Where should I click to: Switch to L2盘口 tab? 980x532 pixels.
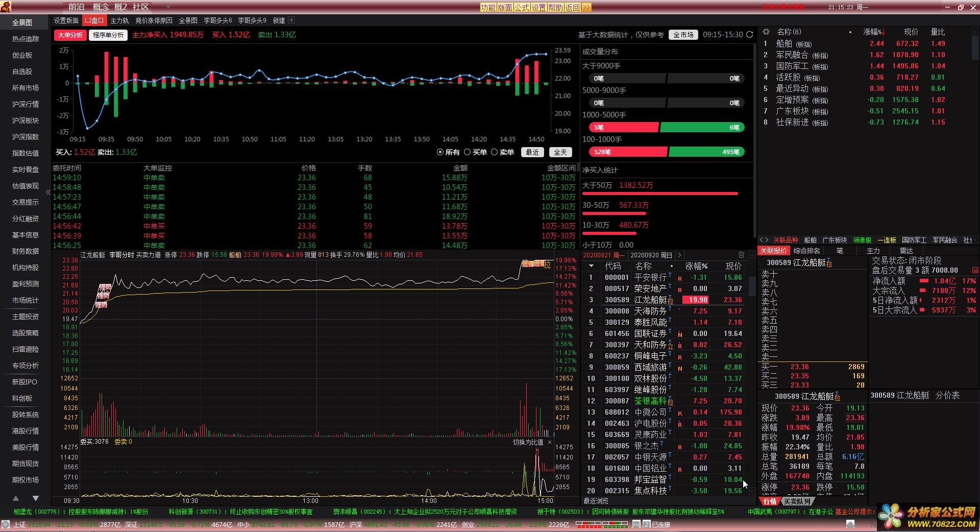click(x=94, y=20)
